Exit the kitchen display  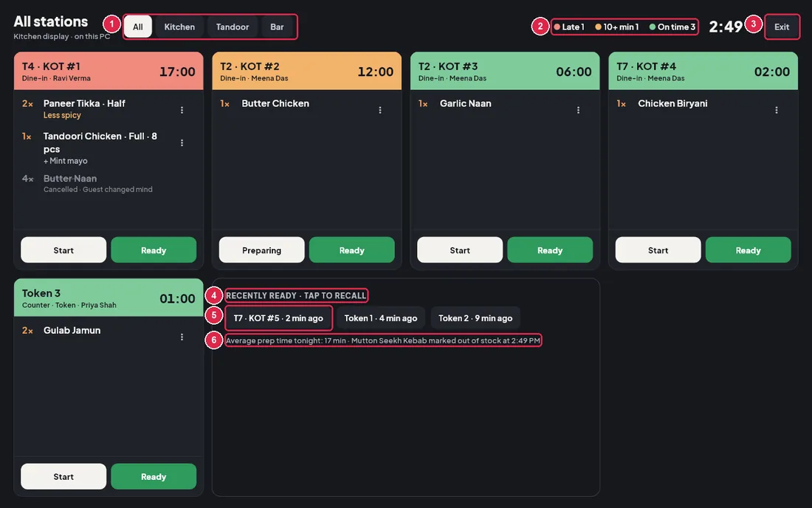click(x=782, y=27)
